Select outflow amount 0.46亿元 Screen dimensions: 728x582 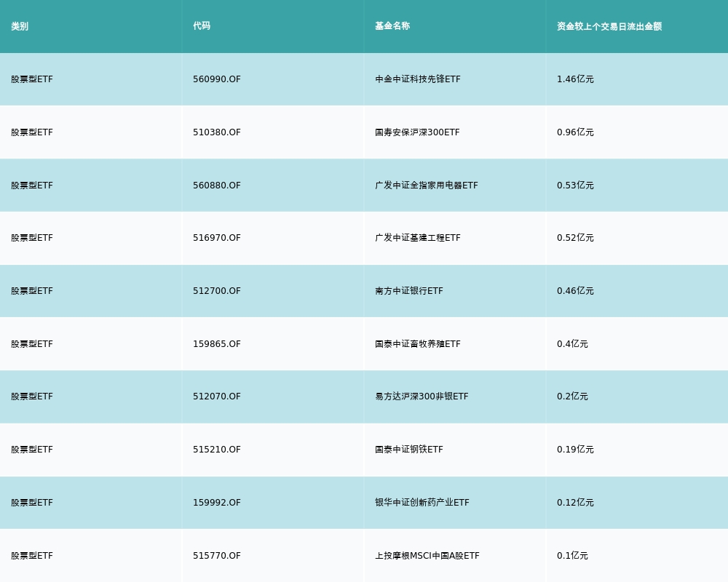(x=575, y=291)
